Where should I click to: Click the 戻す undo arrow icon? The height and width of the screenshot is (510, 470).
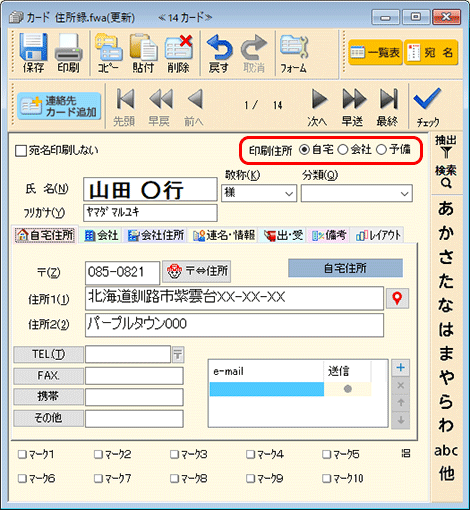click(x=219, y=47)
